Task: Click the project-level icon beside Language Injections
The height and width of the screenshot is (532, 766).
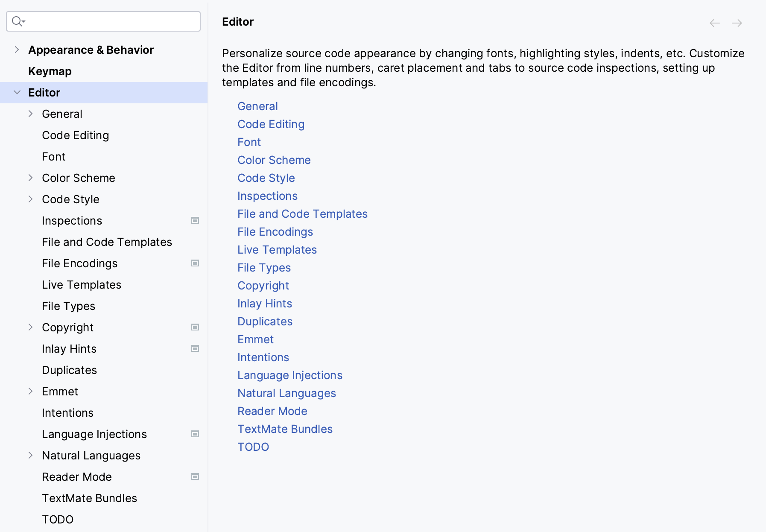Action: [x=195, y=434]
